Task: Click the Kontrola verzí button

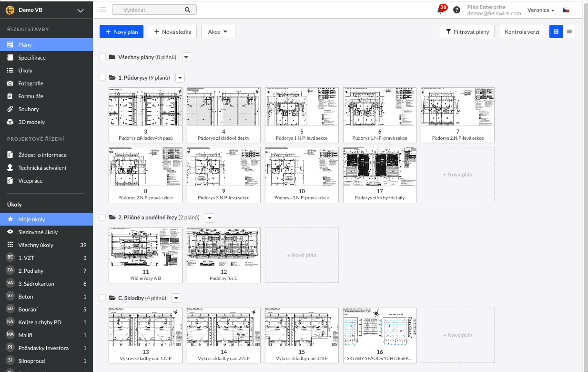Action: coord(522,32)
